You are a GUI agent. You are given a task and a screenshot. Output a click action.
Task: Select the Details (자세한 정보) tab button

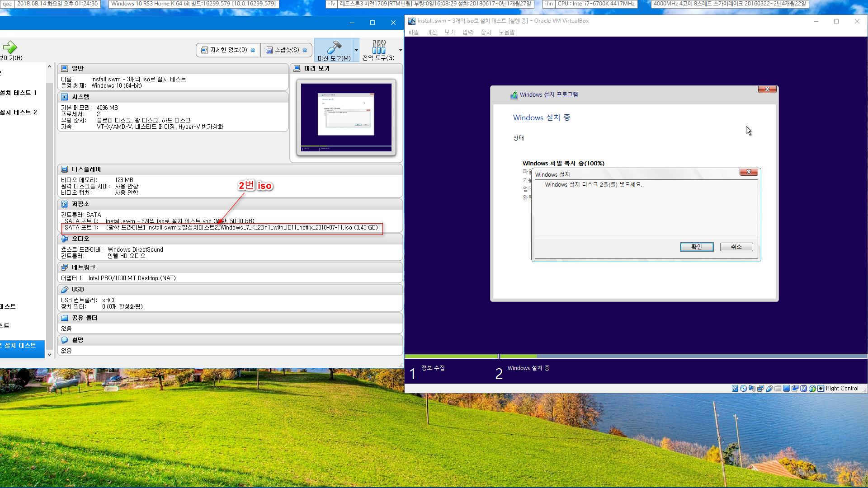coord(228,50)
